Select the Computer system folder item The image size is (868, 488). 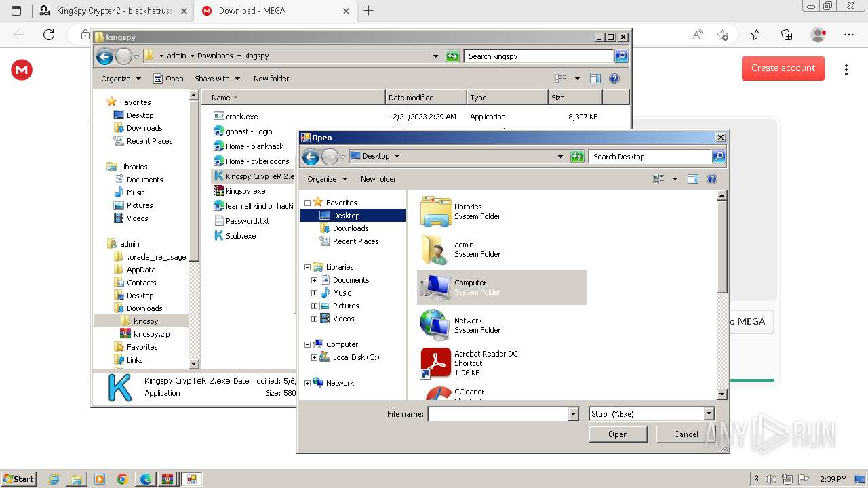point(502,287)
